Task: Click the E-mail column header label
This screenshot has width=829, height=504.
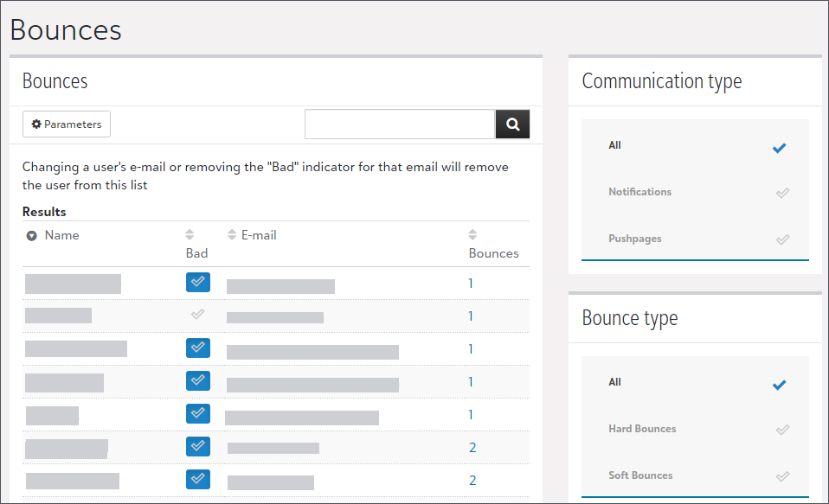Action: click(x=259, y=235)
